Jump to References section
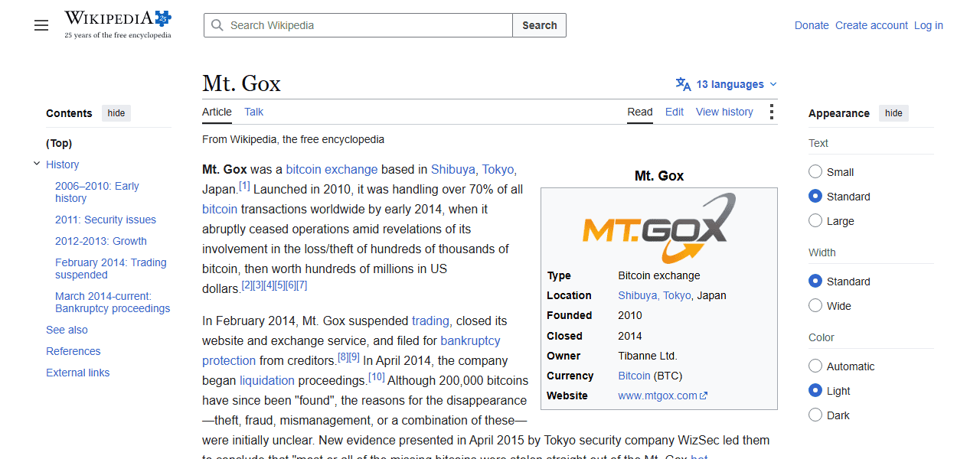 tap(73, 351)
